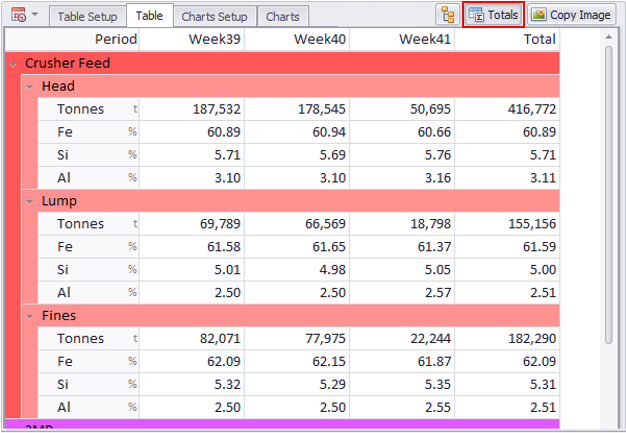The image size is (626, 433).
Task: Toggle the Totals button
Action: tap(494, 15)
